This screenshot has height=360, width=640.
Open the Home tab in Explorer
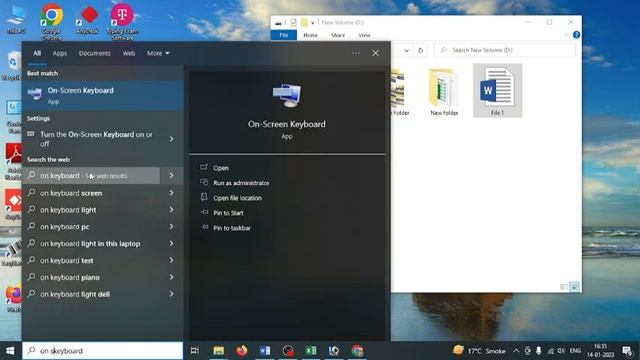tap(310, 35)
